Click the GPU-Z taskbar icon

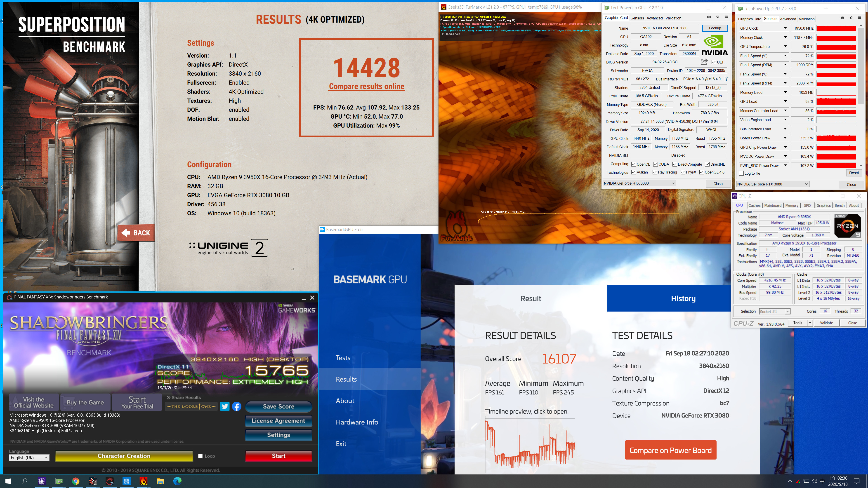[59, 481]
